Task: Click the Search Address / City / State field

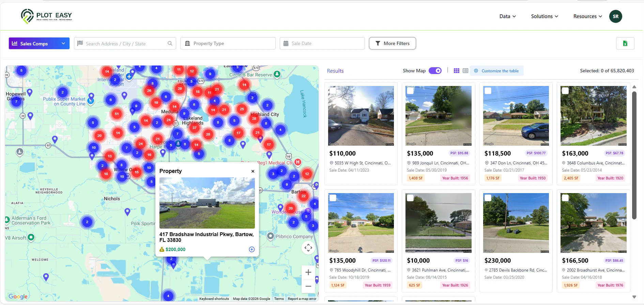Action: click(125, 43)
